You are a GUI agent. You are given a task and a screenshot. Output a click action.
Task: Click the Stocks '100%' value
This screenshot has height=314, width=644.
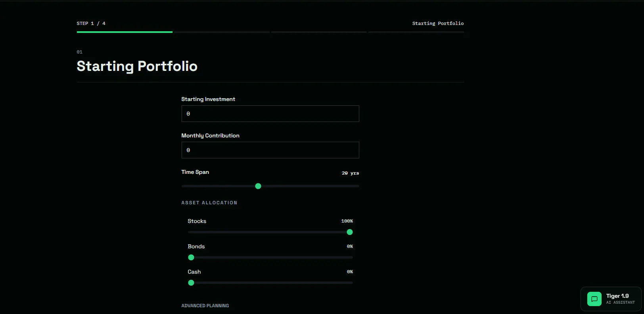347,221
